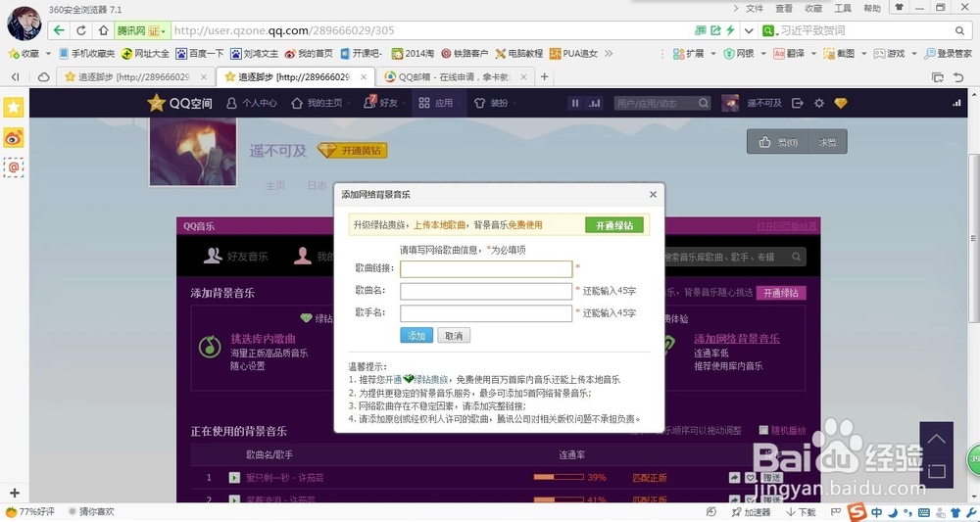Click green 开通绿钻 button in dialog

coord(614,225)
